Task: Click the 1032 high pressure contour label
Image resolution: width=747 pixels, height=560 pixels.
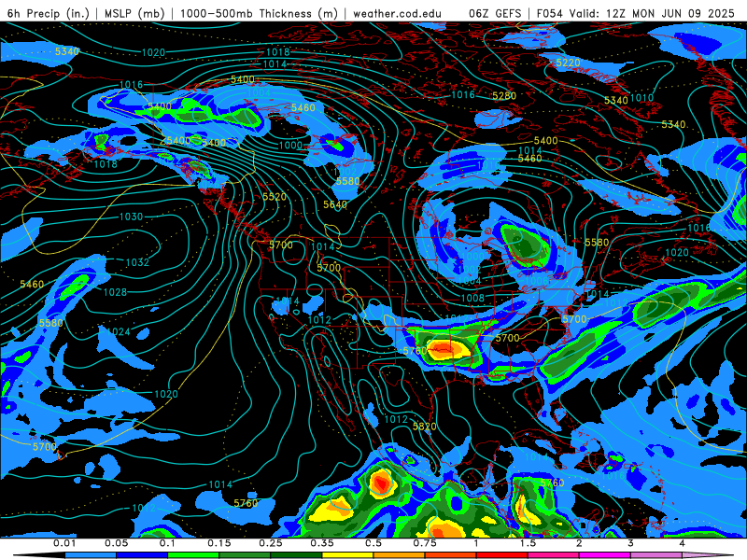Action: [137, 262]
